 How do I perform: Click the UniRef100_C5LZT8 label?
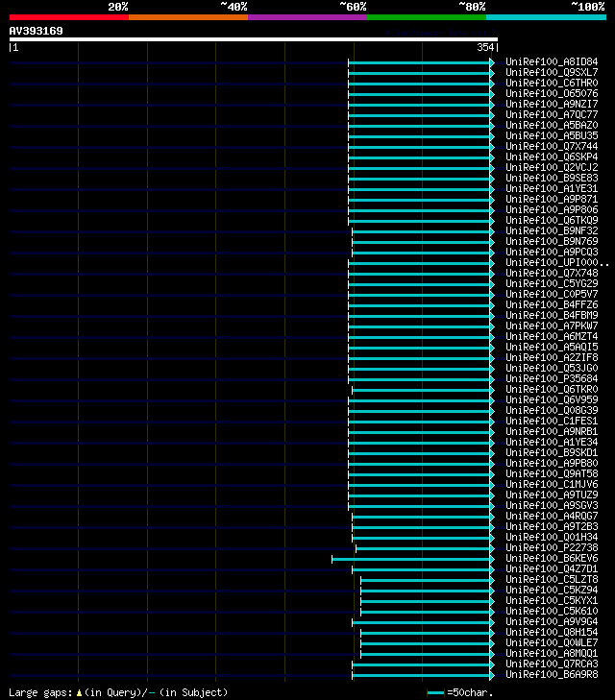point(552,579)
